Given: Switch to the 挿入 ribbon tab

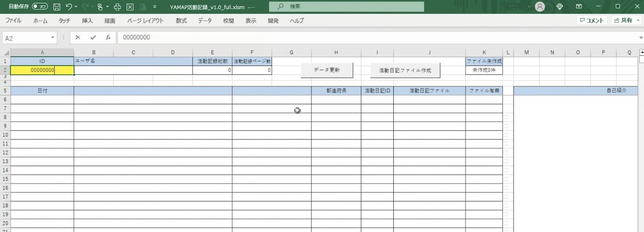Looking at the screenshot, I should [x=87, y=21].
